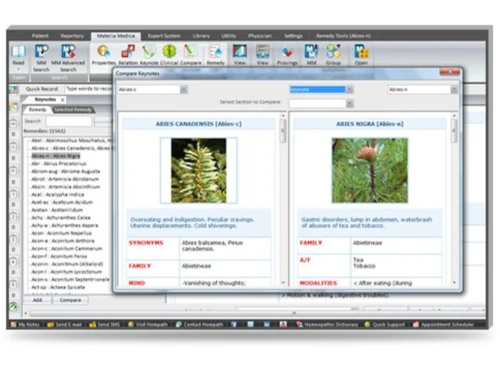Close the Keynotes tab with X
The image size is (500, 375).
click(x=62, y=100)
